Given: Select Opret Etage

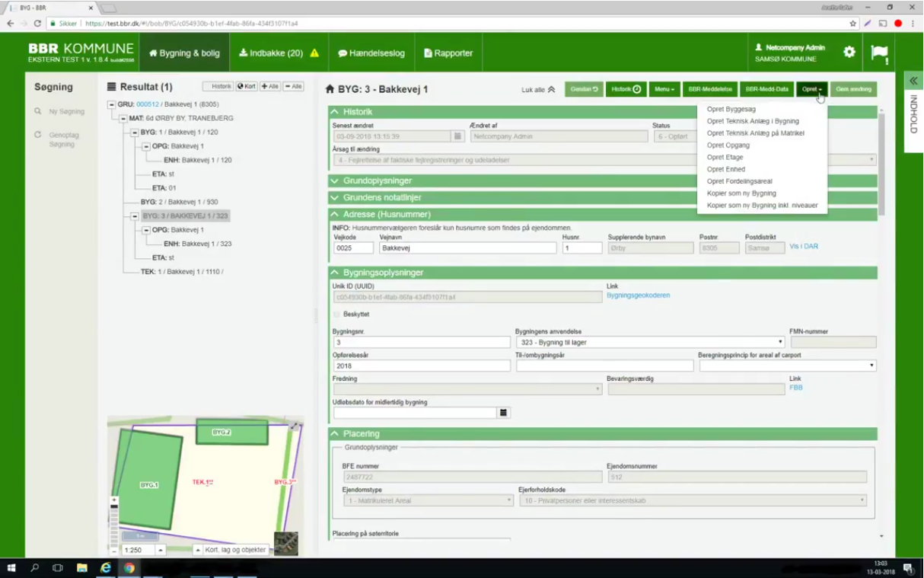Looking at the screenshot, I should tap(725, 157).
